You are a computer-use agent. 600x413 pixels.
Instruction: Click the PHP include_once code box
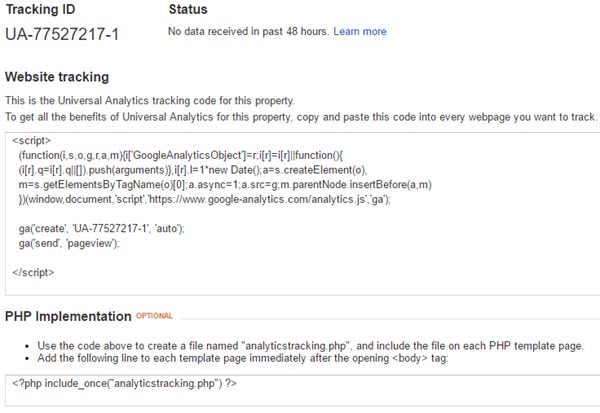click(x=302, y=390)
